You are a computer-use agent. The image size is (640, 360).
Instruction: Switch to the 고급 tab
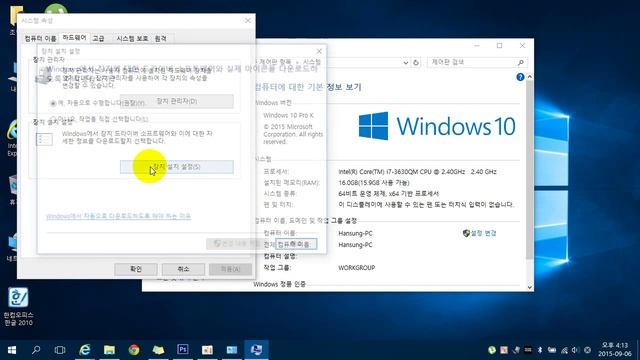tap(98, 38)
